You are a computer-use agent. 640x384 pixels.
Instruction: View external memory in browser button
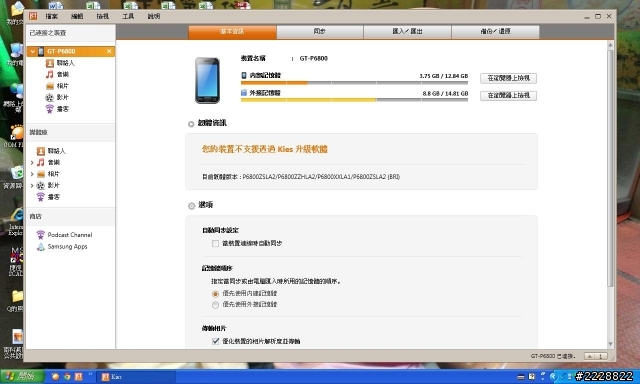click(508, 95)
